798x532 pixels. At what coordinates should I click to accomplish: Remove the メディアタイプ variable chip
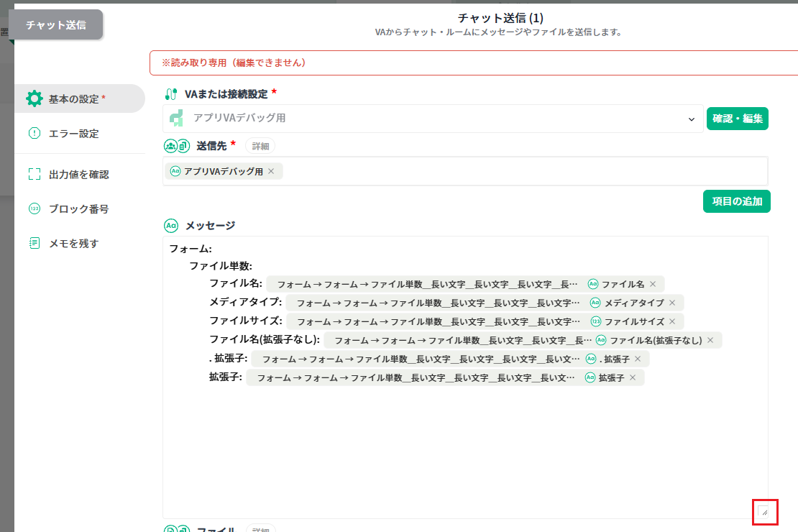tap(672, 303)
